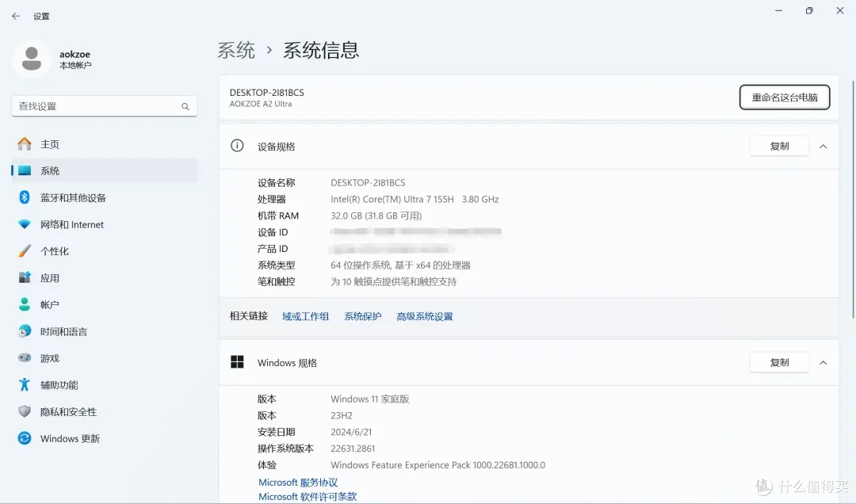Copy the device specs with the 设备规格 复制 button
Image resolution: width=856 pixels, height=504 pixels.
779,147
